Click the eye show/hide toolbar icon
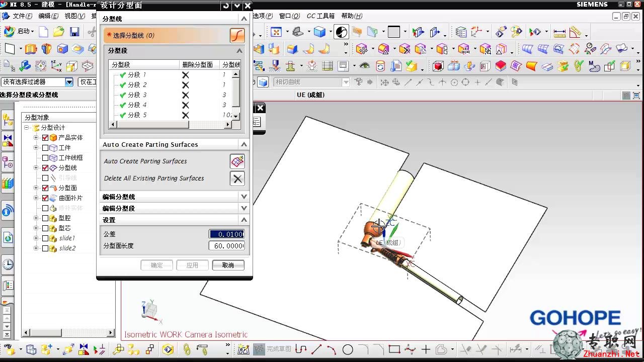The height and width of the screenshot is (362, 644). [x=364, y=66]
